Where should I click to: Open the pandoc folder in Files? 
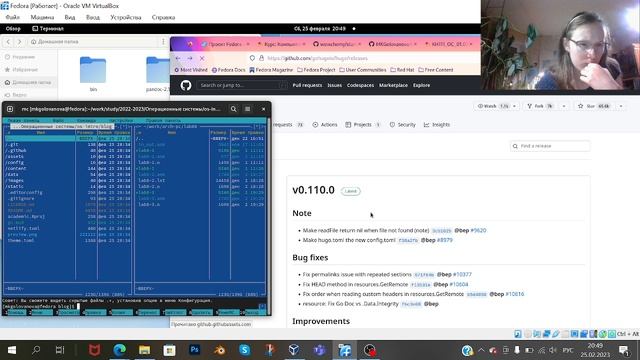158,74
